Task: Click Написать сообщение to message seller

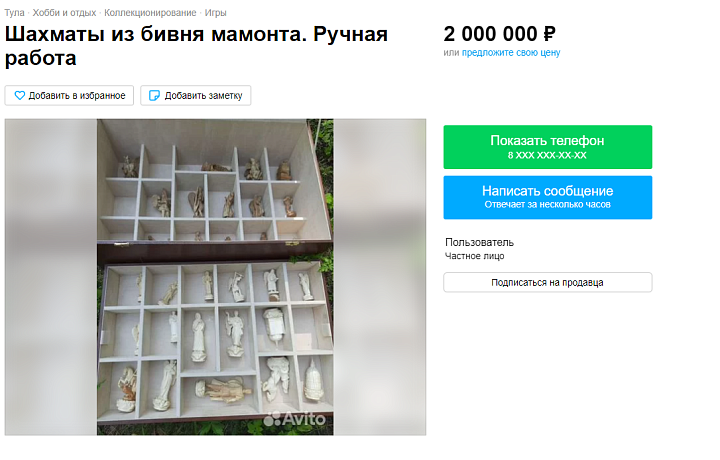Action: [x=547, y=197]
